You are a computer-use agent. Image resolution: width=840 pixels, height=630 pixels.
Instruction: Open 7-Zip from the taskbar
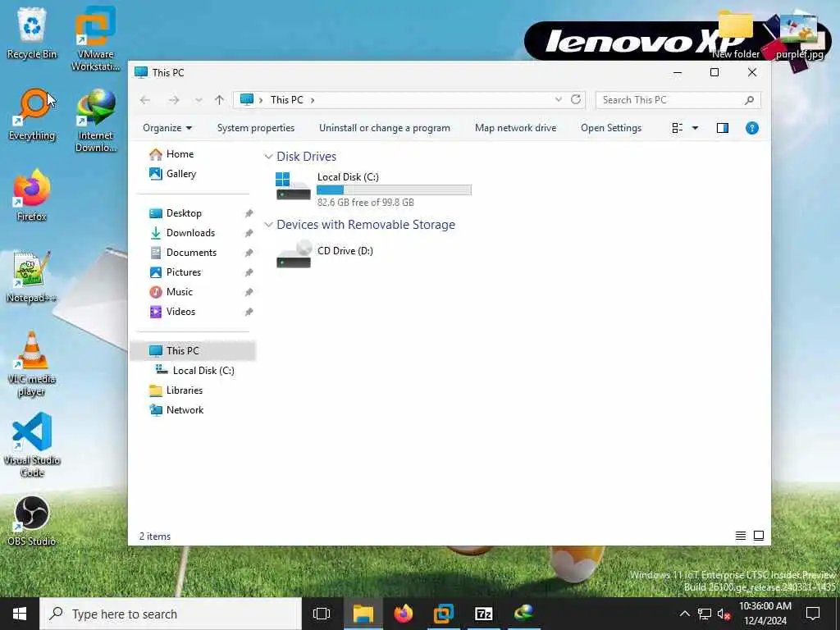(484, 614)
